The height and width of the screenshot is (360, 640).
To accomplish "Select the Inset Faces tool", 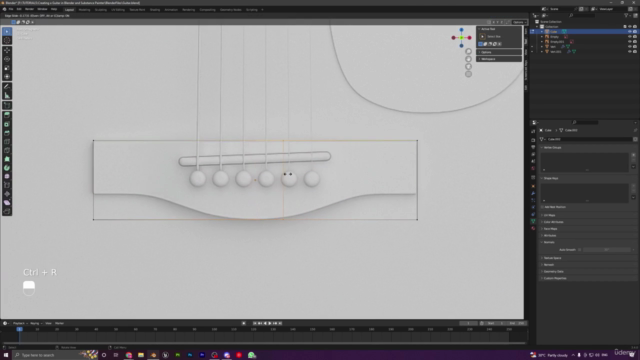I will coord(7,124).
